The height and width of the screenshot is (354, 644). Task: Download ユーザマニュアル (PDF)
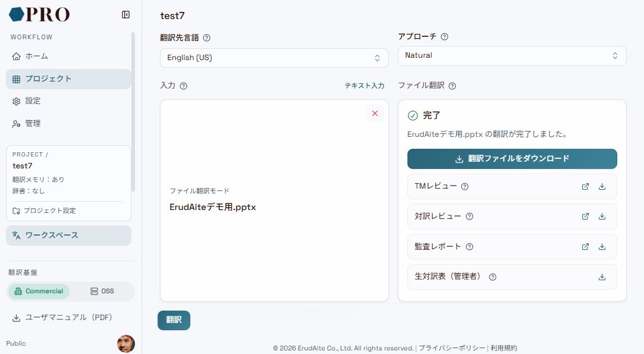[62, 317]
